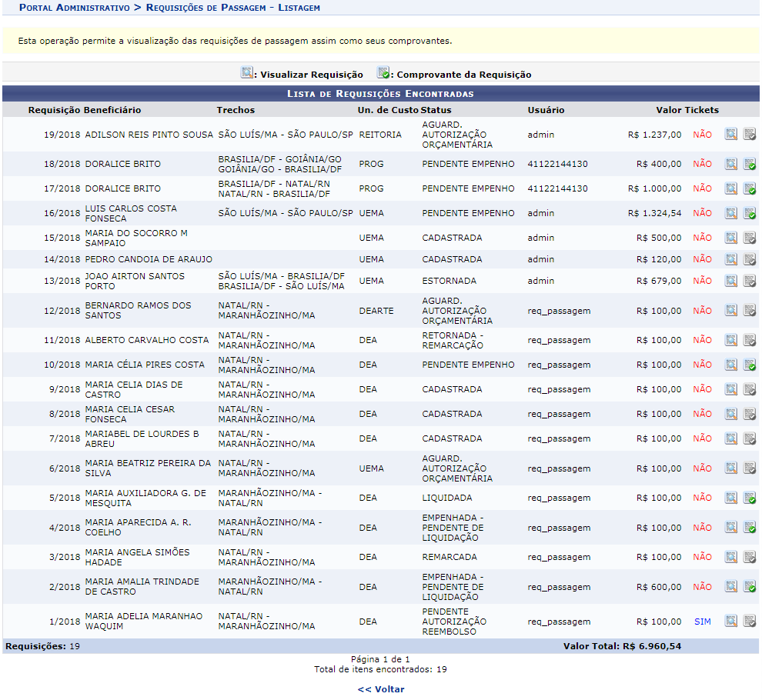
Task: Open receipt icon for requisition 5/2018
Action: [749, 498]
